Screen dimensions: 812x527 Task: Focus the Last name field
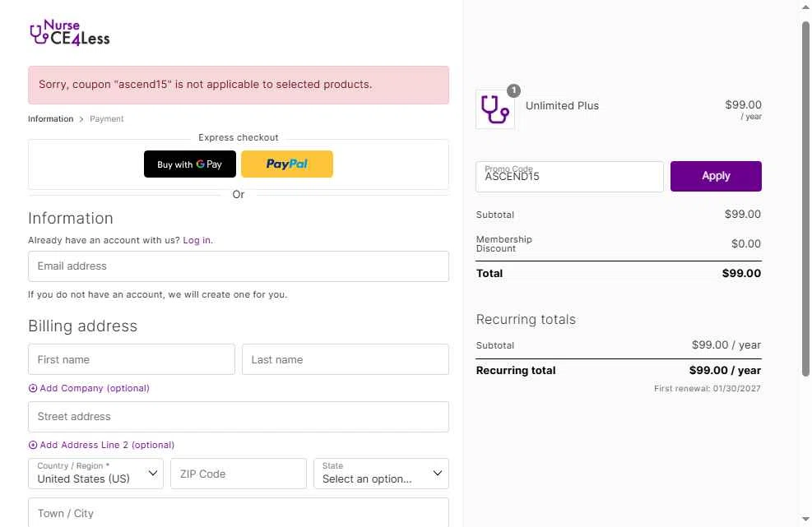[346, 359]
